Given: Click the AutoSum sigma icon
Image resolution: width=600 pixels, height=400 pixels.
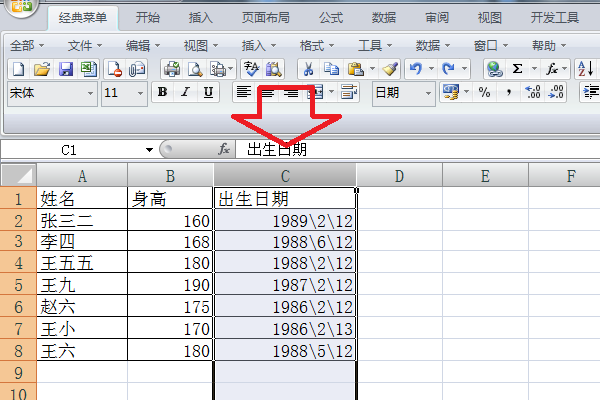Looking at the screenshot, I should [517, 69].
